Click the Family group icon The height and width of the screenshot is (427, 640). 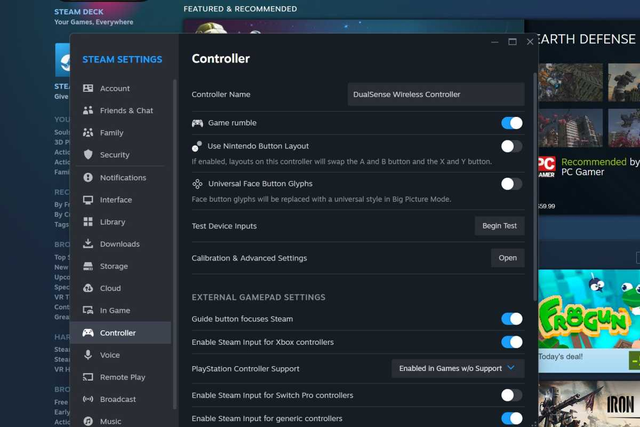88,132
